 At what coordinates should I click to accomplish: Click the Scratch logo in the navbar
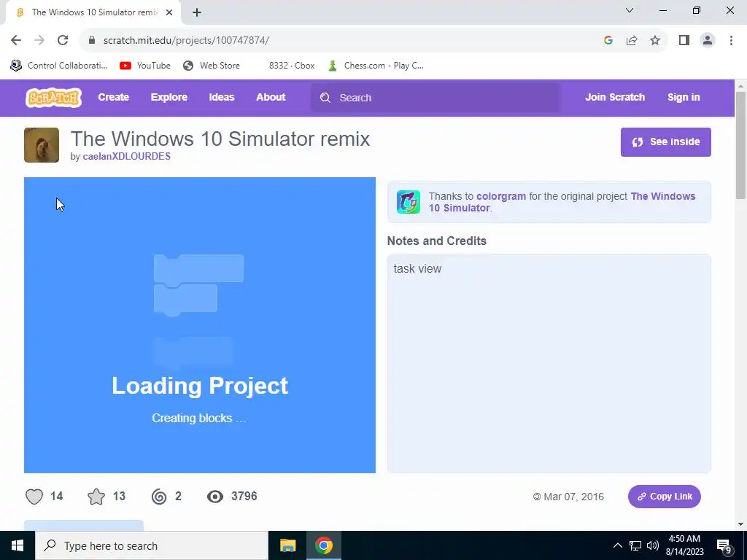pyautogui.click(x=53, y=98)
